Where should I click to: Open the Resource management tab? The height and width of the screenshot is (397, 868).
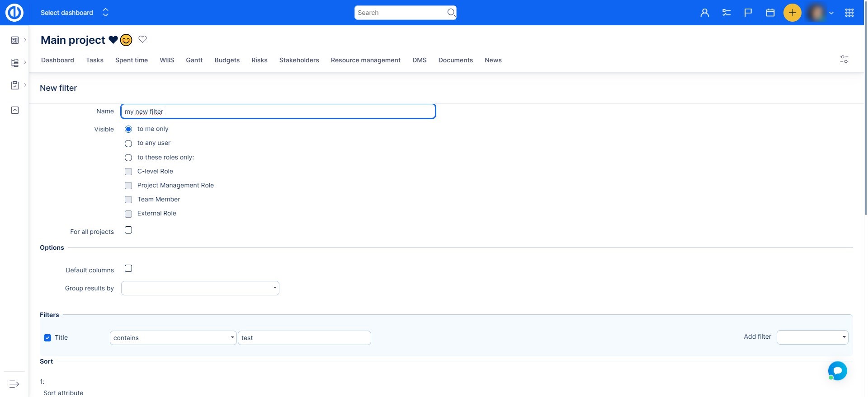[365, 60]
